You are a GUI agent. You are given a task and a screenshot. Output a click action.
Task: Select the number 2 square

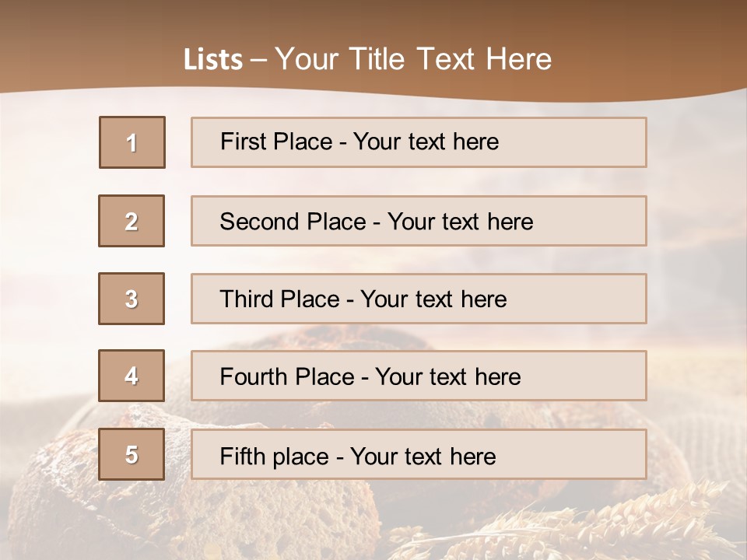point(132,221)
